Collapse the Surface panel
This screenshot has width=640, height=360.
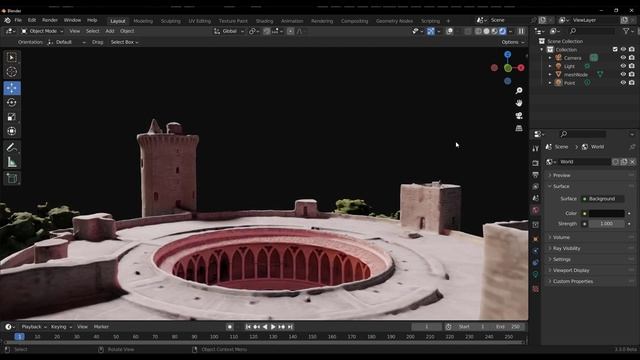tap(589, 186)
